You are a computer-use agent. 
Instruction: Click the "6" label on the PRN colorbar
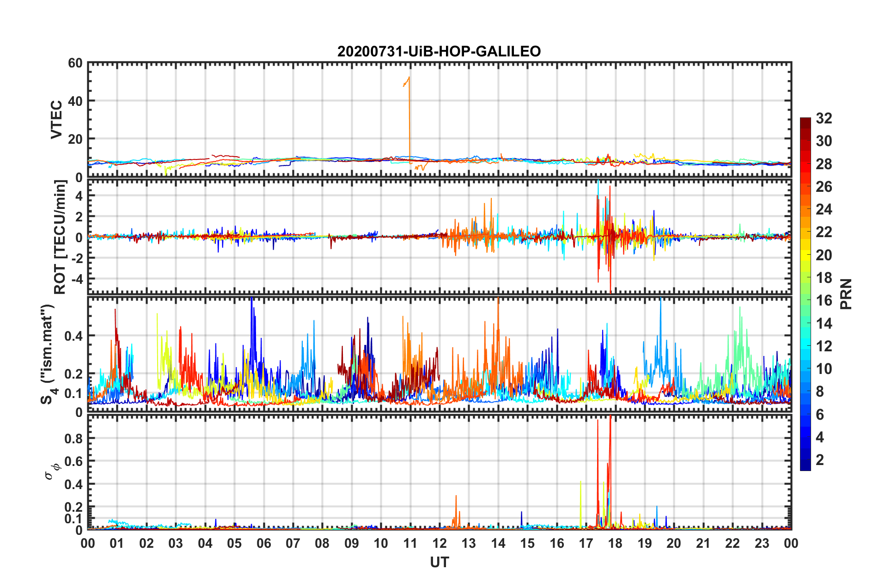(820, 415)
